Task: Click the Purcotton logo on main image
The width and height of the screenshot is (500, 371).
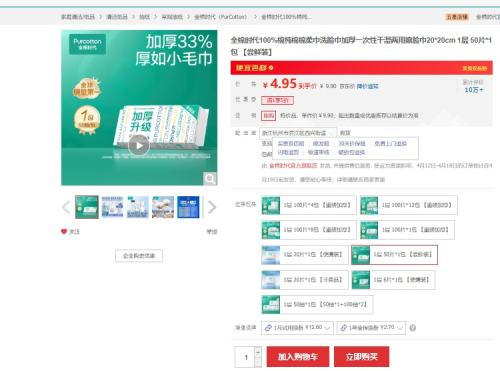Action: point(87,44)
